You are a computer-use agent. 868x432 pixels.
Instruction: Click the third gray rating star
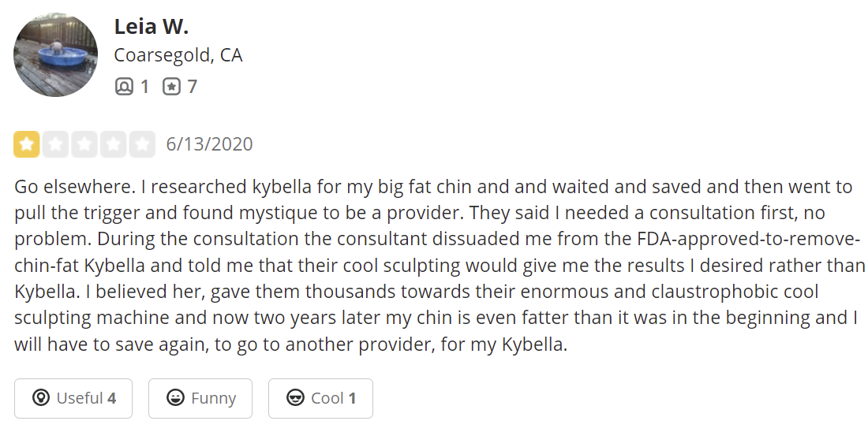tap(84, 144)
